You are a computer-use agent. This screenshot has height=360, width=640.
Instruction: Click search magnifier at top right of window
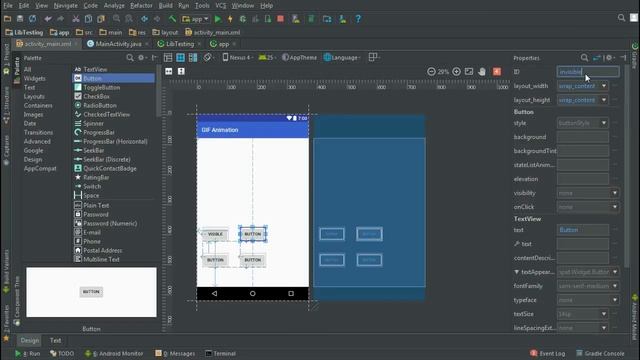(621, 18)
